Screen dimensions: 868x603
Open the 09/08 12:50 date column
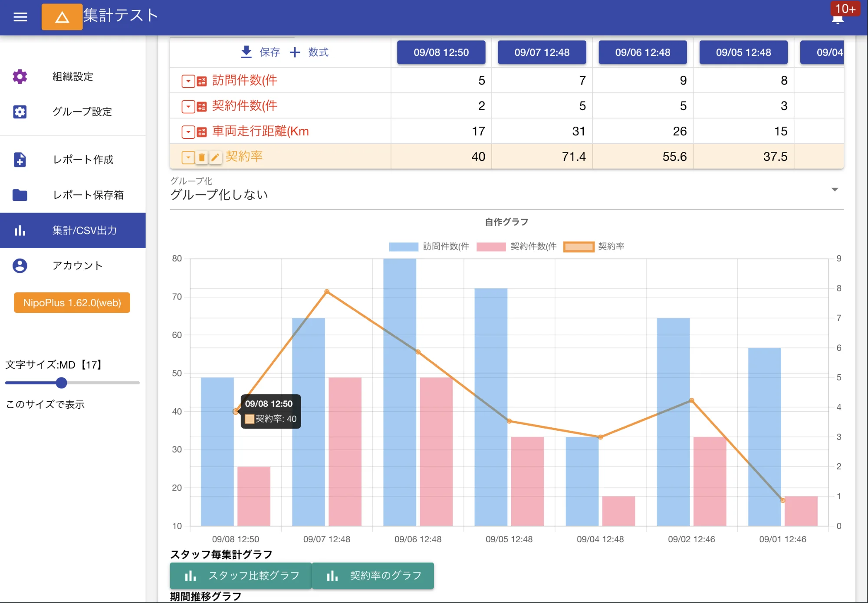pos(441,52)
